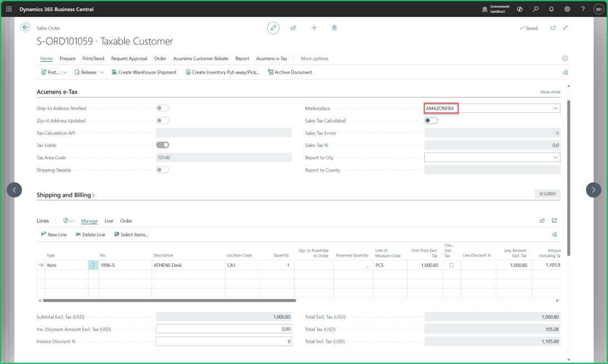
Task: Expand the Shipping and Billing section
Action: 66,195
